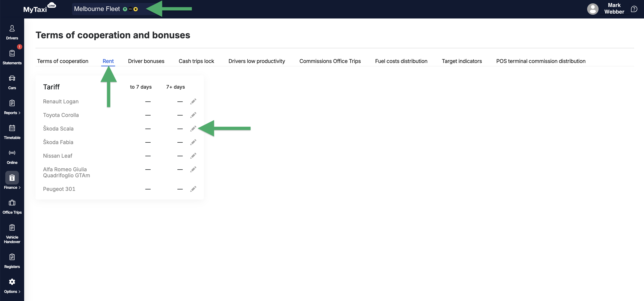Click the Peugeot 301 tariff name
This screenshot has width=644, height=301.
tap(59, 189)
